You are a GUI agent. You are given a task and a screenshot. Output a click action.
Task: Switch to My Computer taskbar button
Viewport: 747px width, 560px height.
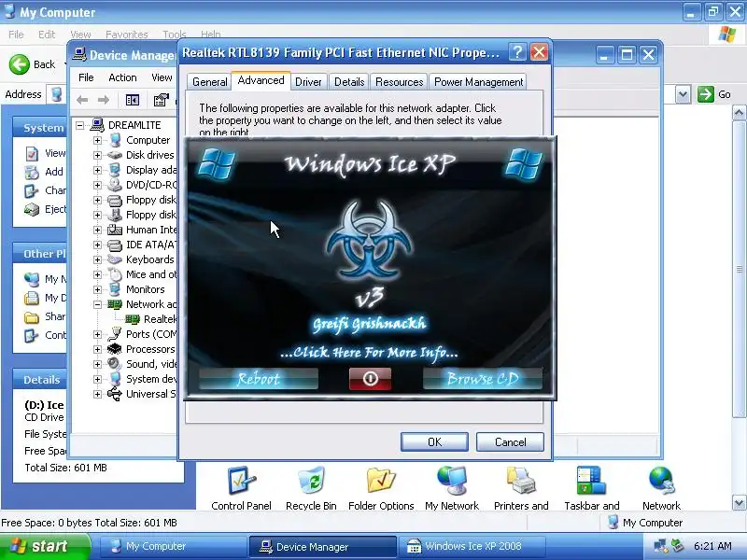point(172,546)
